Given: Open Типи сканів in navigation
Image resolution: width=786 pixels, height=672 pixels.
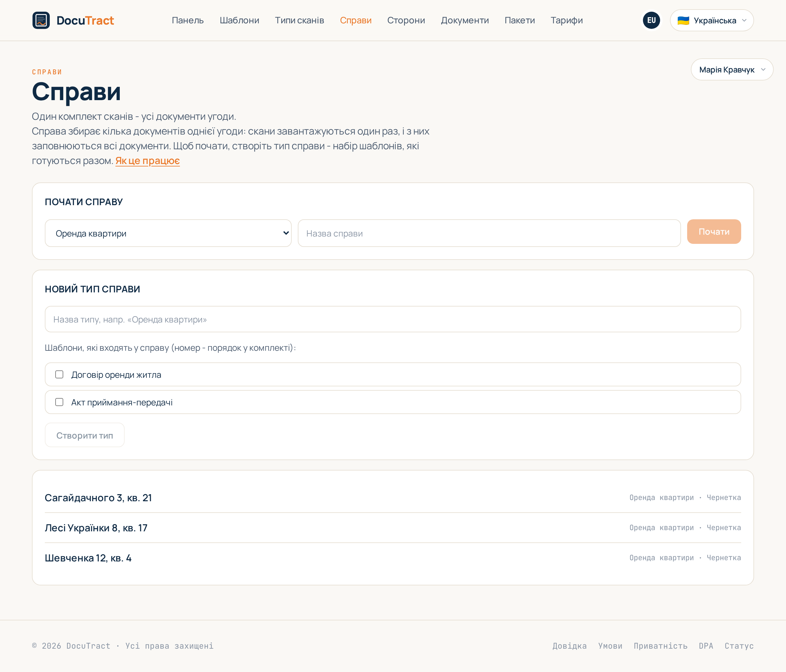Looking at the screenshot, I should (299, 21).
